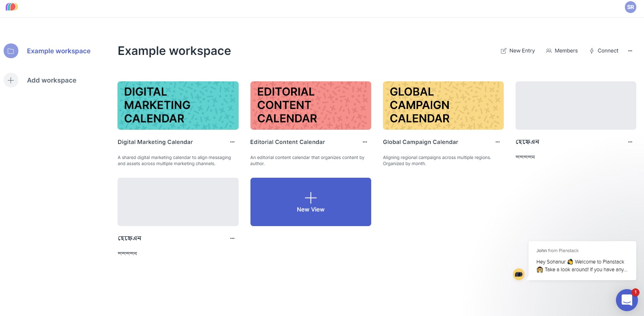The height and width of the screenshot is (316, 644).
Task: Click the 'Example workspace' page heading
Action: (x=174, y=51)
